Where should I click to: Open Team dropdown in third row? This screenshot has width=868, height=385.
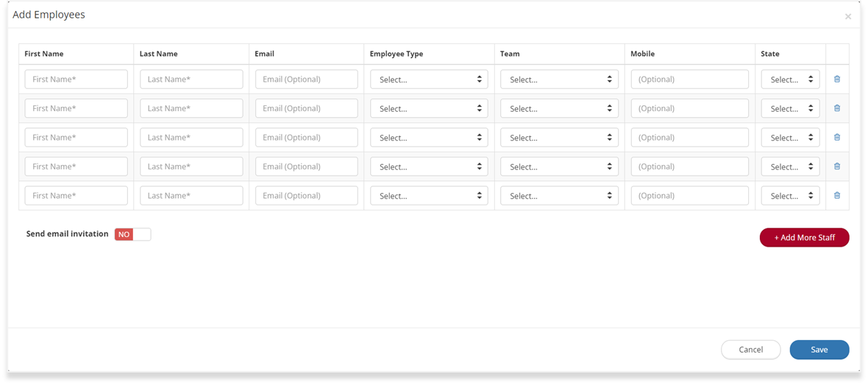point(560,138)
